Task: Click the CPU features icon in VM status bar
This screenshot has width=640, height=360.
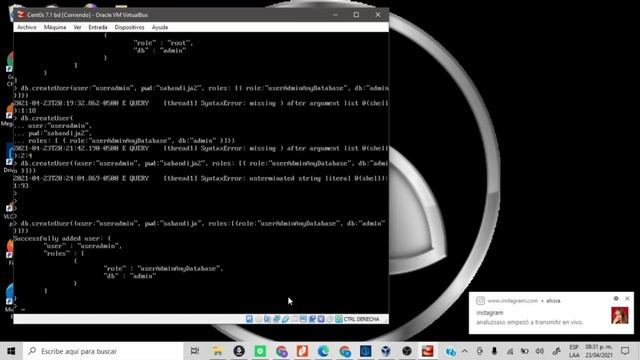Action: (321, 319)
